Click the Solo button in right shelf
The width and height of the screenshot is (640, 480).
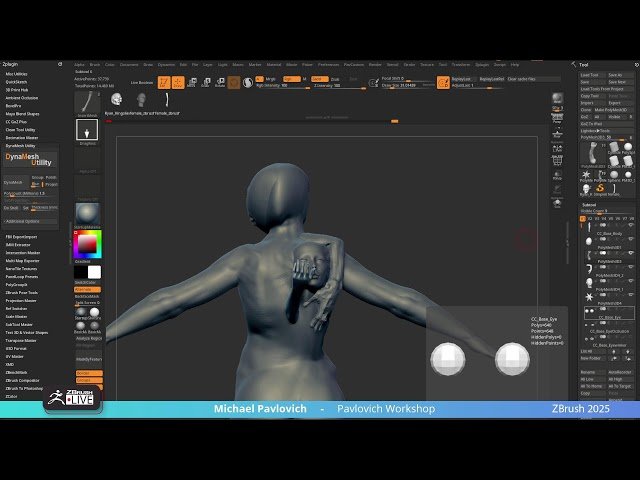pyautogui.click(x=558, y=204)
